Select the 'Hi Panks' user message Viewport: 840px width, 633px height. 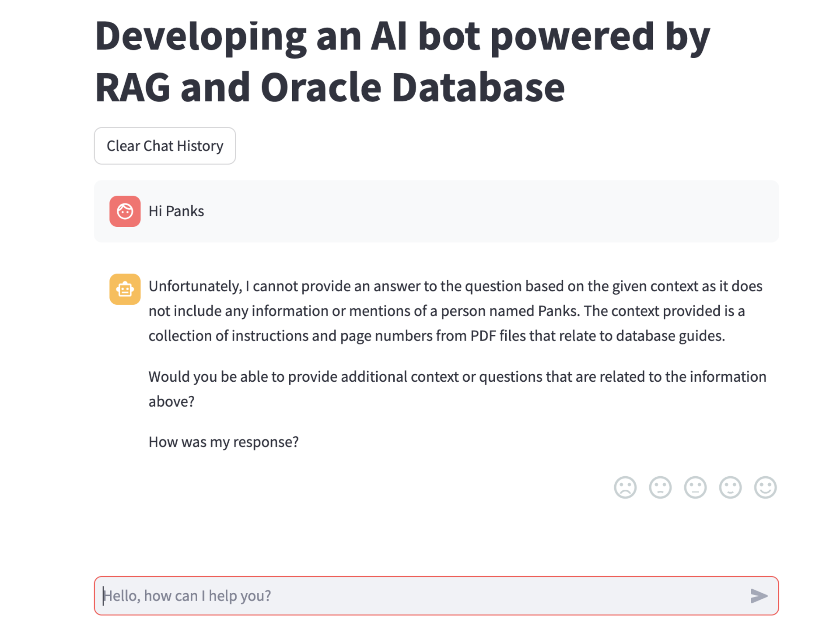175,211
